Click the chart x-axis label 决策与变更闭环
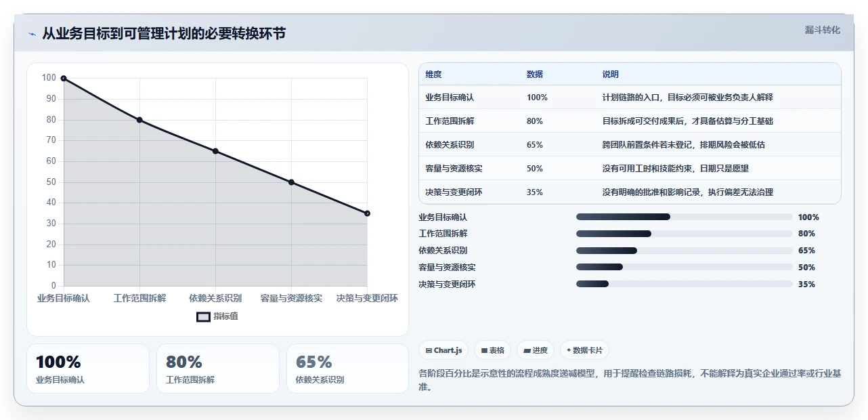 pyautogui.click(x=367, y=298)
